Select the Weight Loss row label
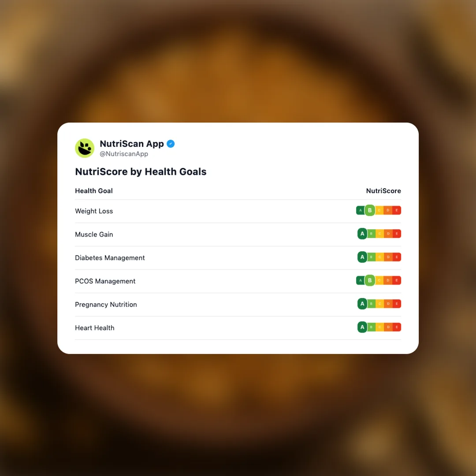476x476 pixels. click(94, 211)
